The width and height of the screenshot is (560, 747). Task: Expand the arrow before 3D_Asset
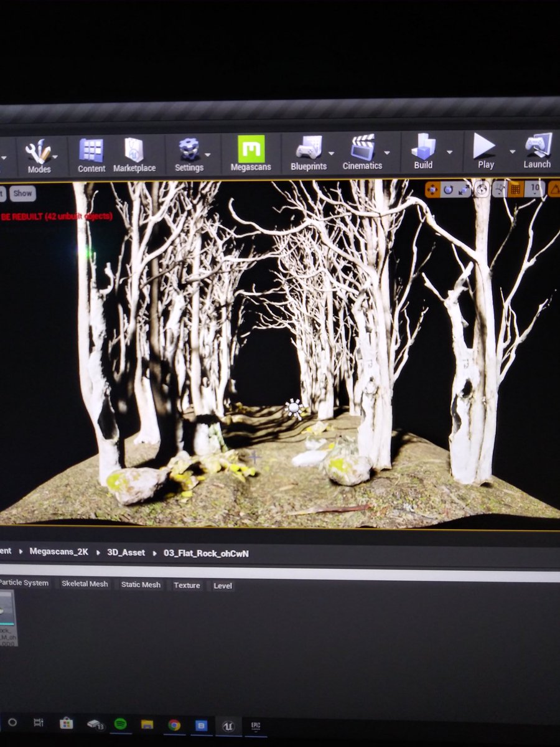[x=98, y=552]
